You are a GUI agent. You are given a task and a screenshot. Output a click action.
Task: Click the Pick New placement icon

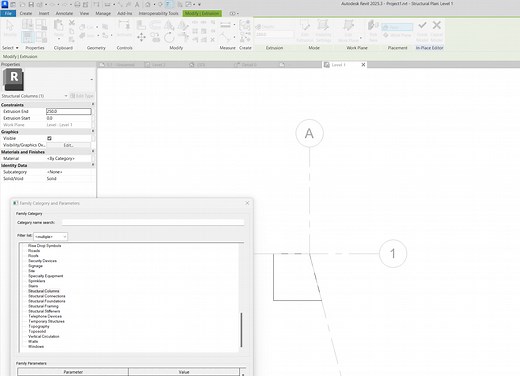(x=373, y=26)
